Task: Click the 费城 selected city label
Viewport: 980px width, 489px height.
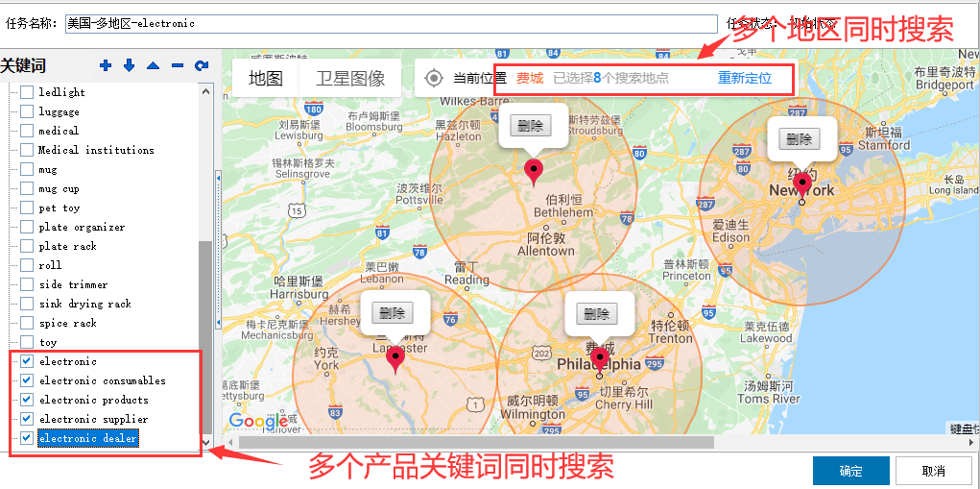Action: 530,78
